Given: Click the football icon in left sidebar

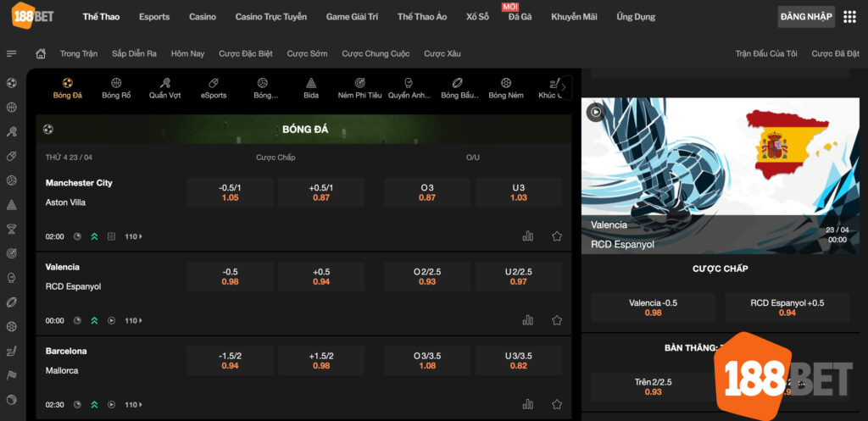Looking at the screenshot, I should [x=12, y=83].
